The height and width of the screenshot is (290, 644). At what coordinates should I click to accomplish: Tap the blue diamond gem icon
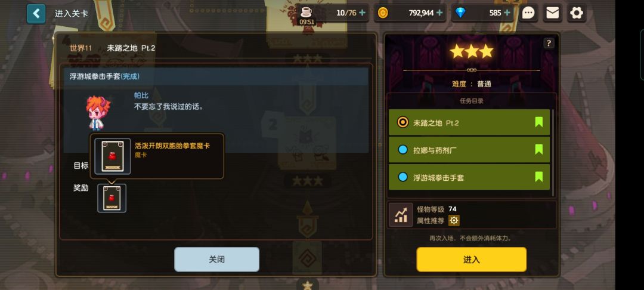click(460, 13)
